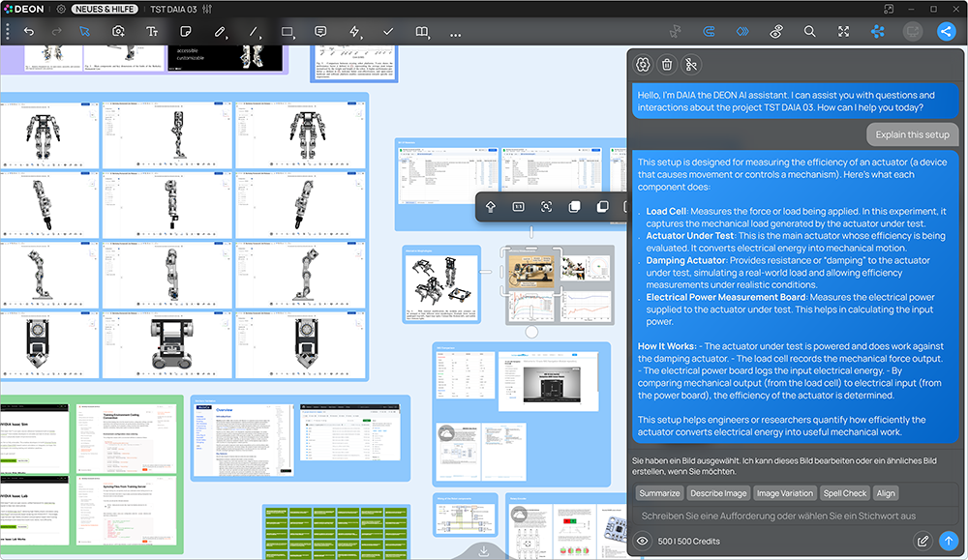
Task: Select the text tool in toolbar
Action: [x=152, y=32]
